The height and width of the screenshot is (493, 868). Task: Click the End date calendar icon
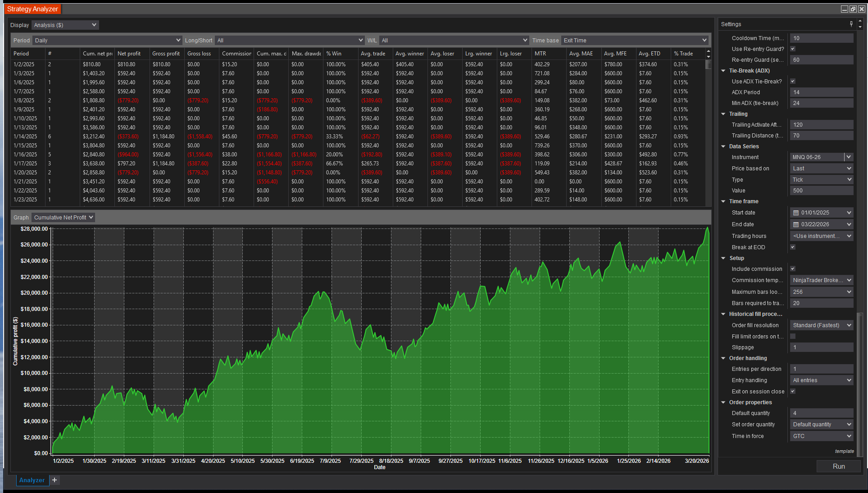(x=796, y=224)
